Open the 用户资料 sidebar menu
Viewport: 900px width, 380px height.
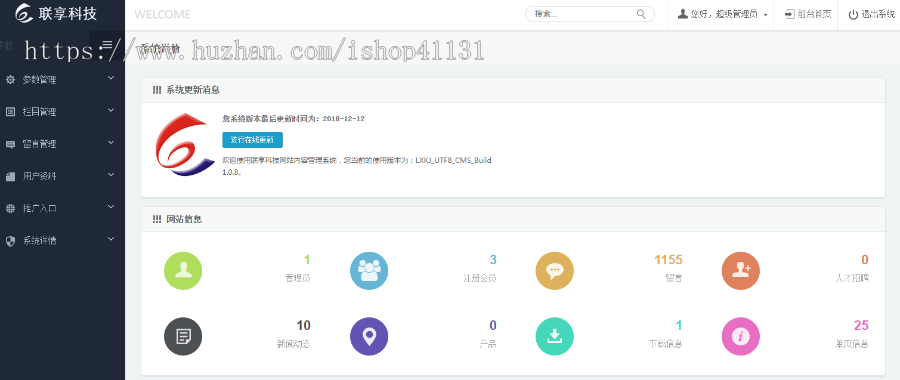pyautogui.click(x=62, y=176)
